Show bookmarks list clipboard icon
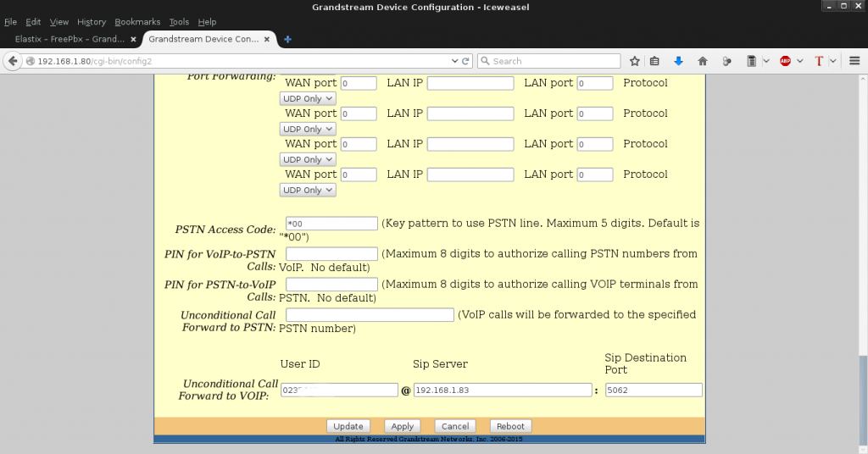 click(654, 61)
